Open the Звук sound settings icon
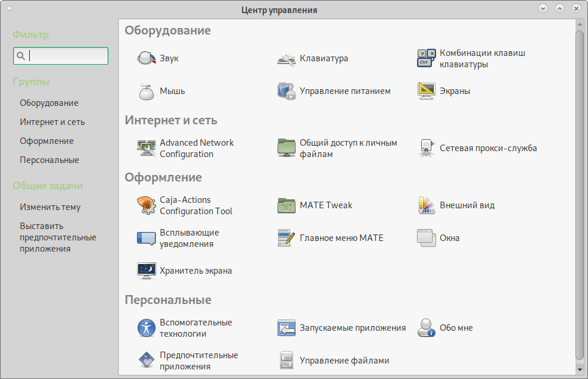Viewport: 588px width, 379px height. coord(146,58)
